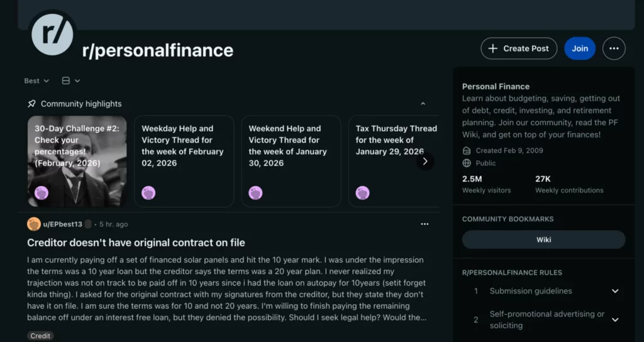Open the card view layout dropdown

[71, 80]
